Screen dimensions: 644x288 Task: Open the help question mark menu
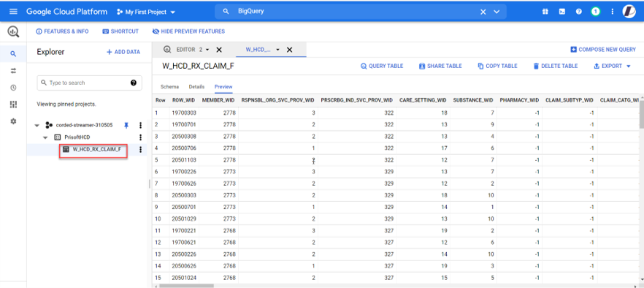pyautogui.click(x=579, y=12)
